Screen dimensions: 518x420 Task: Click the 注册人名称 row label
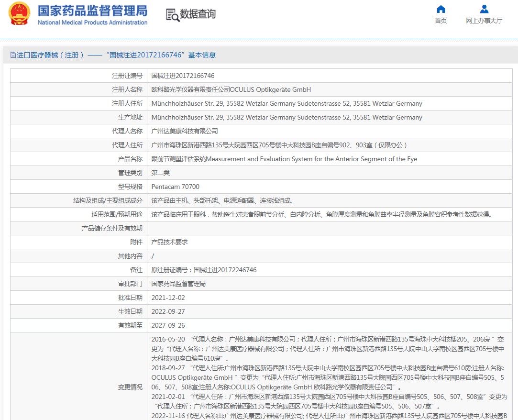pyautogui.click(x=127, y=89)
